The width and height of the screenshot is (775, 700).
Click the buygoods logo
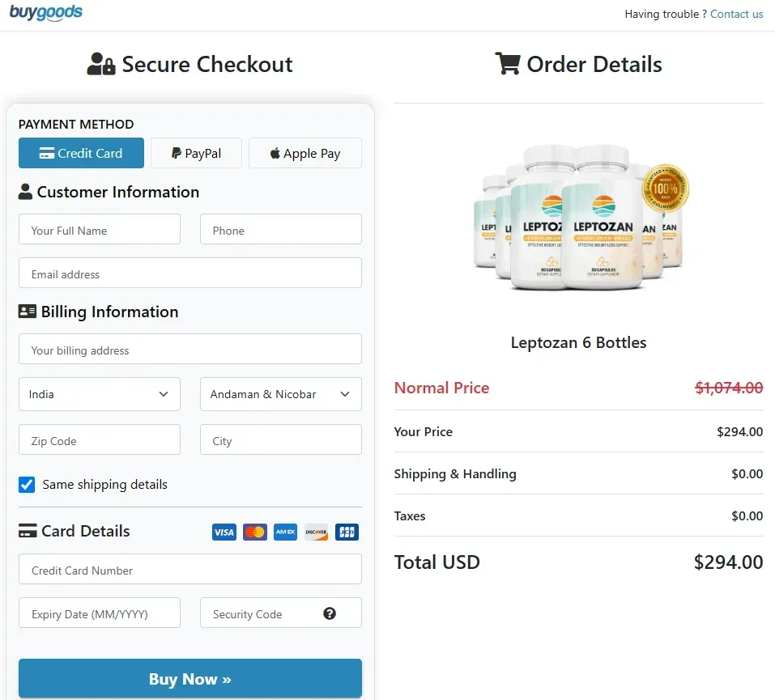click(x=46, y=14)
